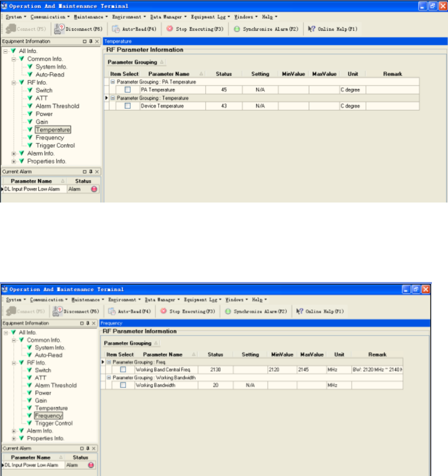Click Synchronize Alarm (F2) in the top window
The image size is (448, 476).
[266, 29]
